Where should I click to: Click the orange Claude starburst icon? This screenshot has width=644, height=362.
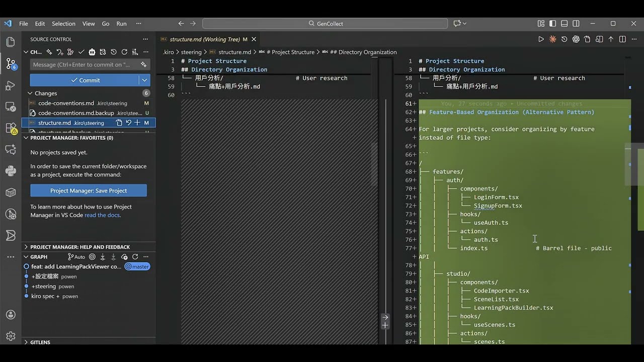(x=553, y=39)
